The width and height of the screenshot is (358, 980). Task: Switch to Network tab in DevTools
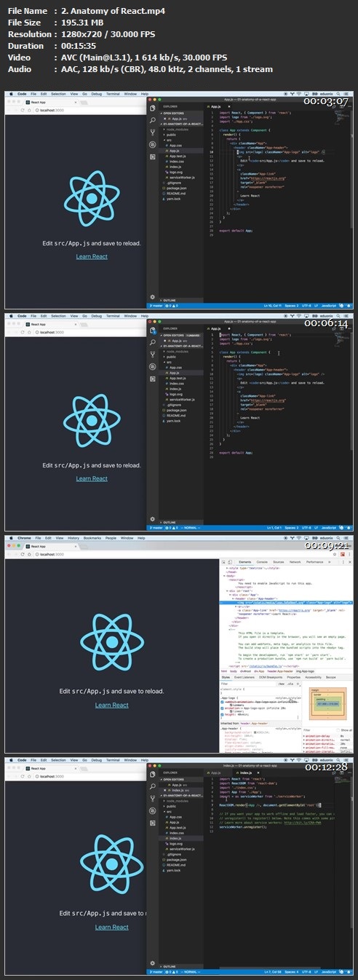(x=295, y=562)
